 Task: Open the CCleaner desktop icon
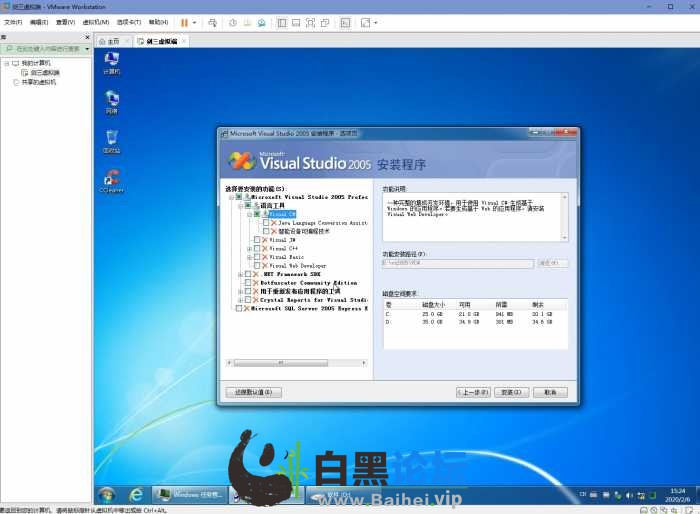click(x=112, y=181)
